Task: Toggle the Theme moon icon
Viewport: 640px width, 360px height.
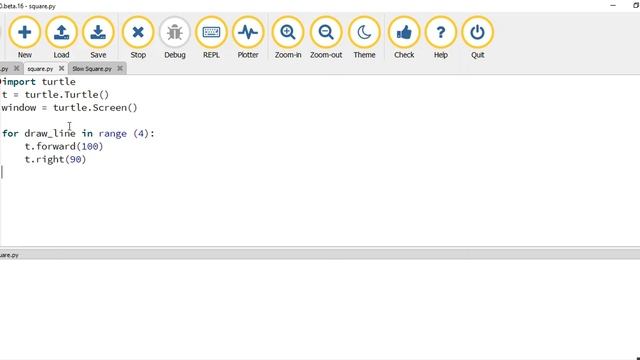Action: pos(364,38)
